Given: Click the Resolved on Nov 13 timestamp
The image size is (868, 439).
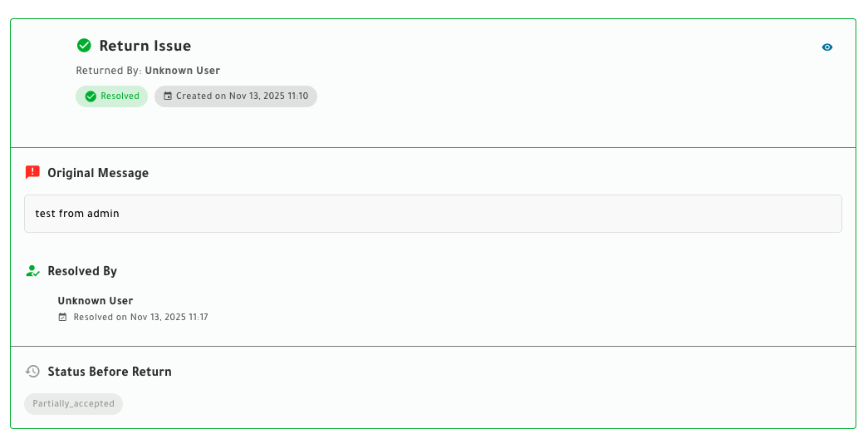Looking at the screenshot, I should 140,318.
